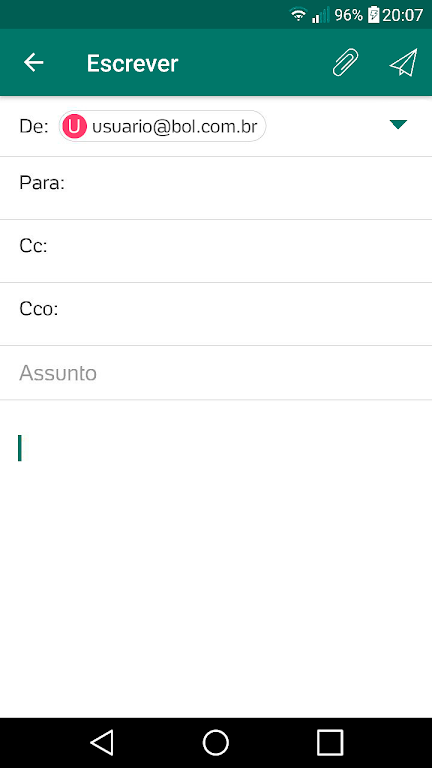Tap the Android back navigation button
This screenshot has height=768, width=432.
(x=102, y=743)
